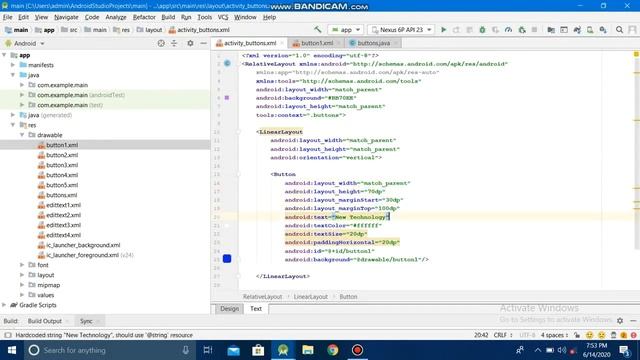This screenshot has height=360, width=640.
Task: Expand the font folder
Action: 22,265
